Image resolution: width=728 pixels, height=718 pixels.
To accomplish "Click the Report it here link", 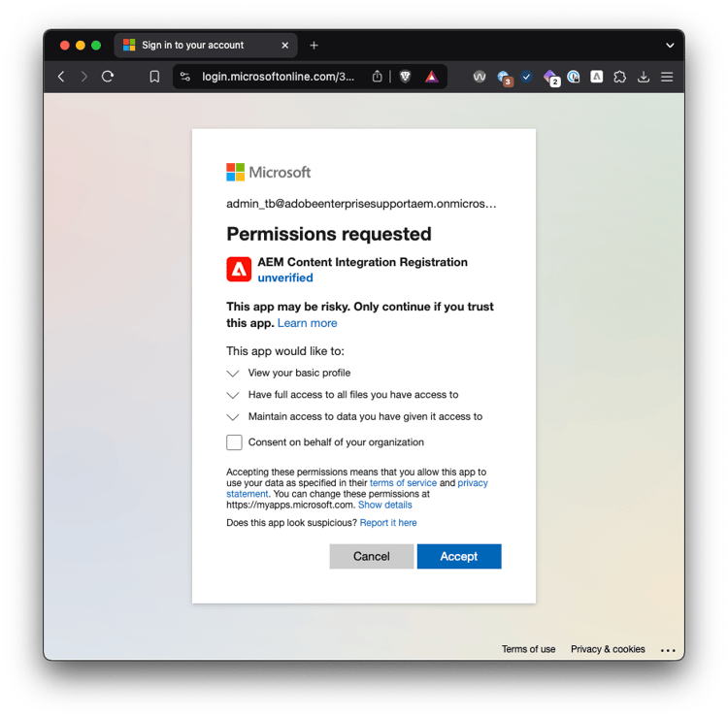I will 388,523.
